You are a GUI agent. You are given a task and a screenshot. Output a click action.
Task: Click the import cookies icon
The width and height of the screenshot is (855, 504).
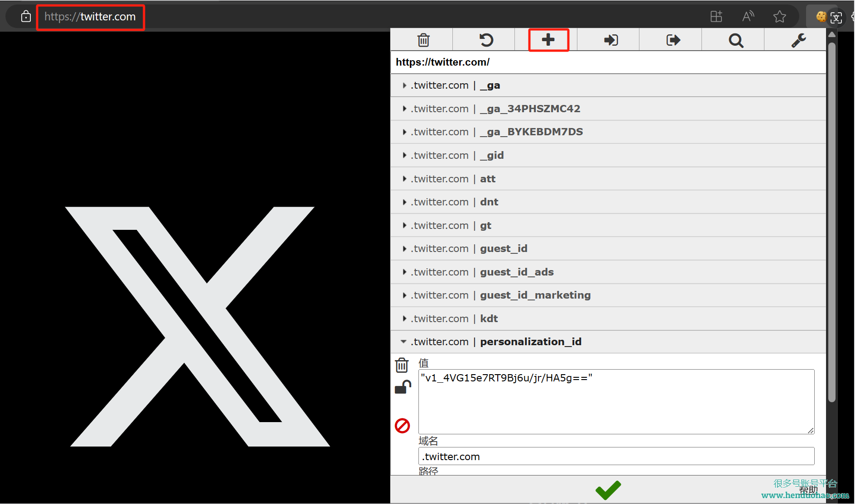coord(611,40)
